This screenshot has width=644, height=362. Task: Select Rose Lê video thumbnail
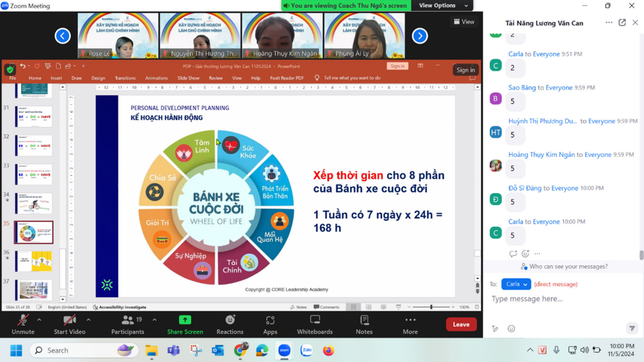pos(118,35)
